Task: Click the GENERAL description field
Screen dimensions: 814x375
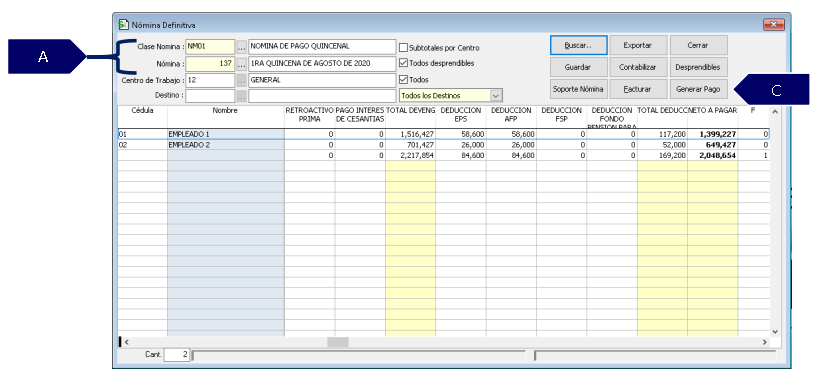Action: pos(322,81)
